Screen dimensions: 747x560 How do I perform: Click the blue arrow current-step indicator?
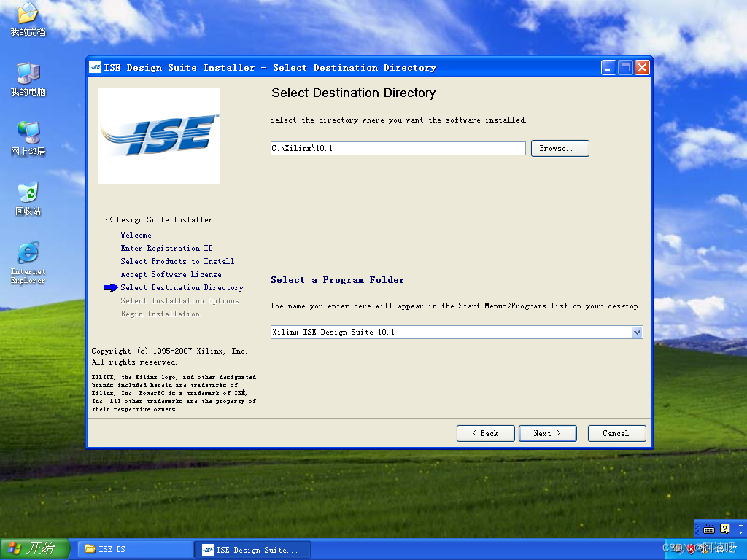click(x=111, y=287)
